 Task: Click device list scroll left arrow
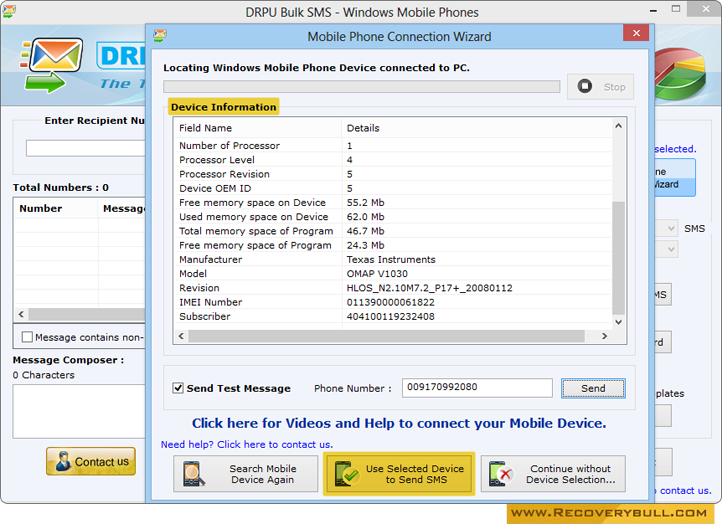pyautogui.click(x=181, y=336)
